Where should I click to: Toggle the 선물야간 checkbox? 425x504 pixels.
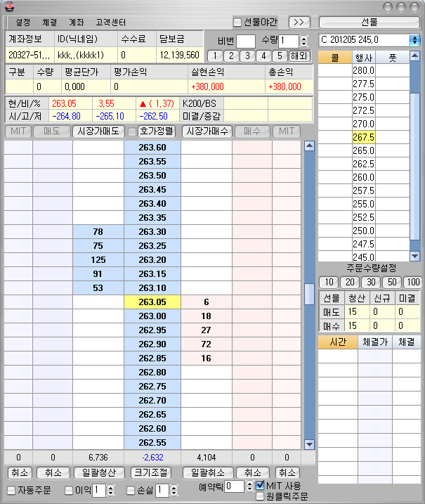(237, 22)
